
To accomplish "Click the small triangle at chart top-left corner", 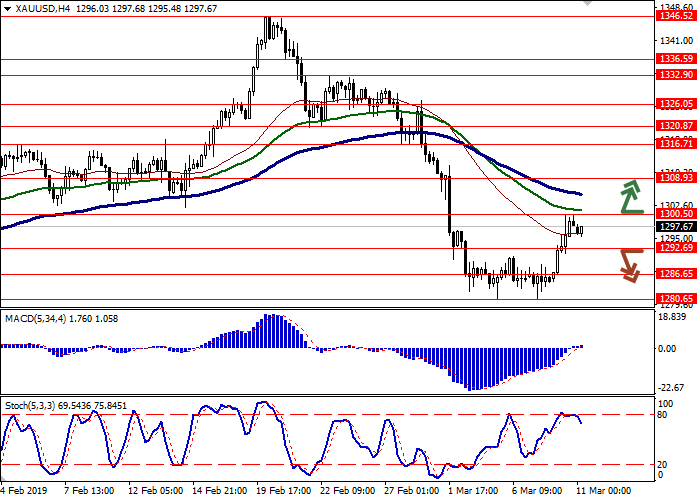I will point(6,7).
